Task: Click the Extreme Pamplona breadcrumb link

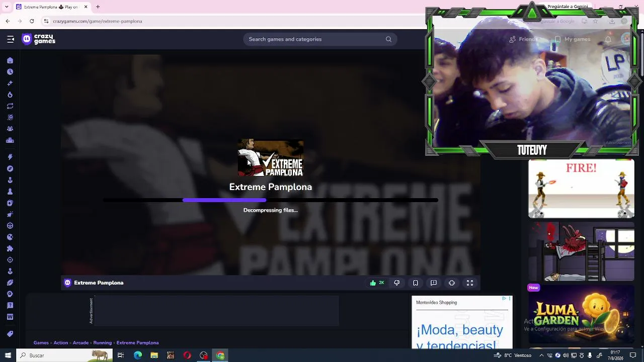Action: pyautogui.click(x=137, y=343)
